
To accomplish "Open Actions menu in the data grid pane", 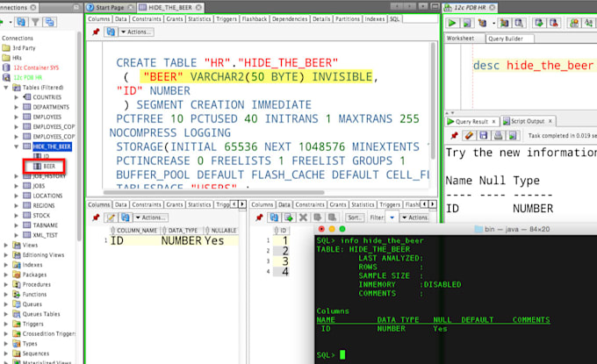I will (416, 218).
